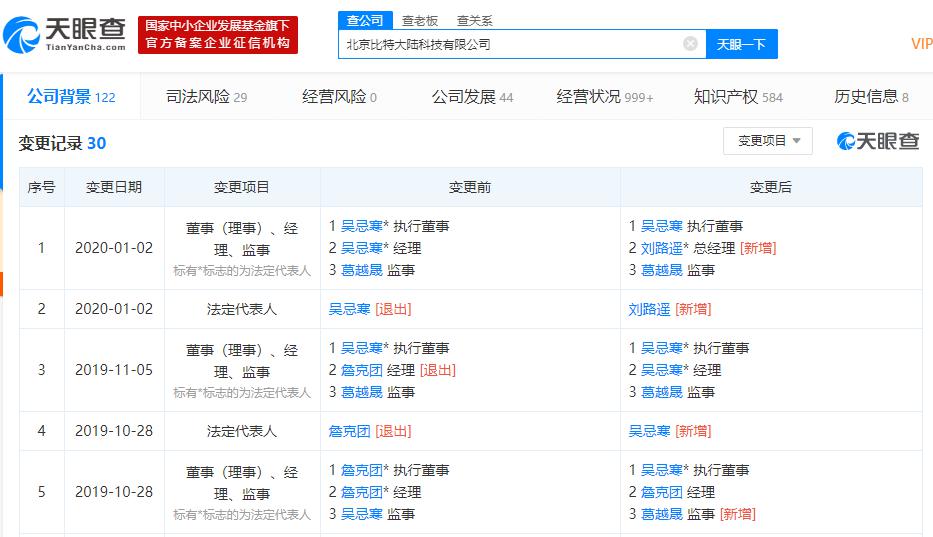
Task: Click the 变更日期 column header
Action: click(x=114, y=188)
